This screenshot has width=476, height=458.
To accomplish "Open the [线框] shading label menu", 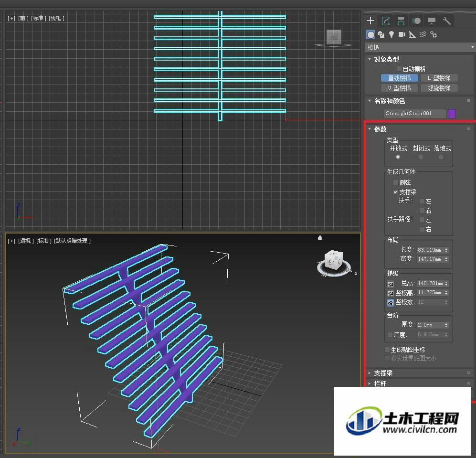I will [56, 18].
